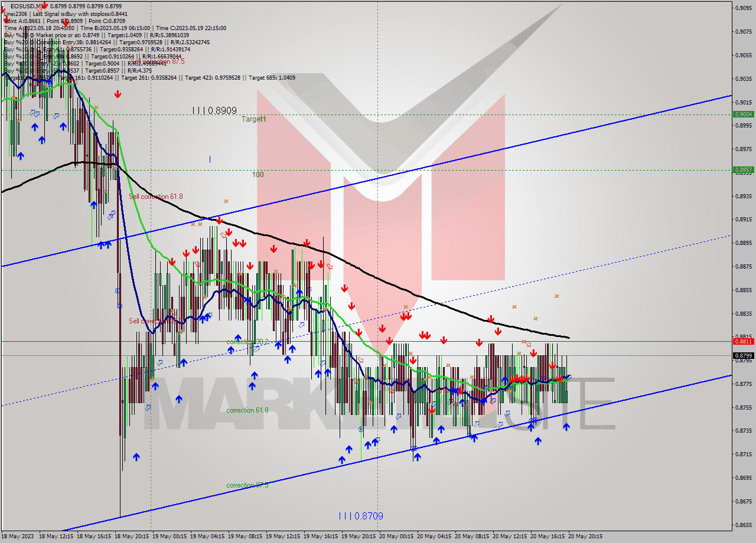Click the 0.8735 price axis label
The width and height of the screenshot is (756, 543).
pyautogui.click(x=742, y=431)
